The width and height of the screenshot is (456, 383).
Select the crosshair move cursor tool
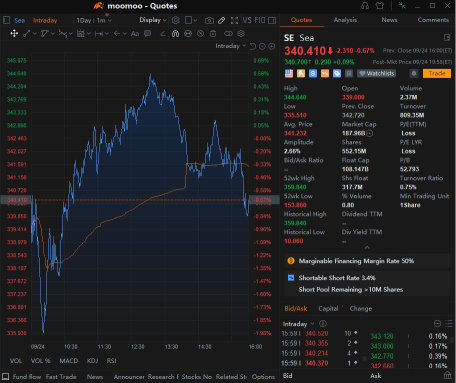[14, 33]
